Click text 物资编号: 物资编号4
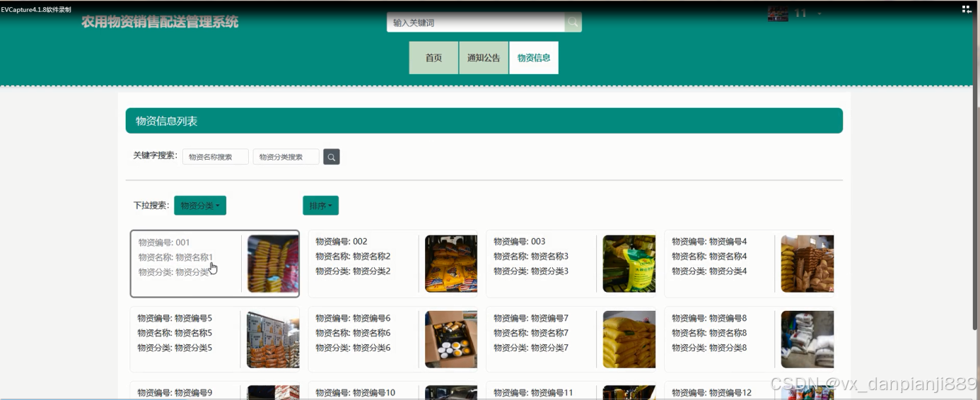 (709, 242)
